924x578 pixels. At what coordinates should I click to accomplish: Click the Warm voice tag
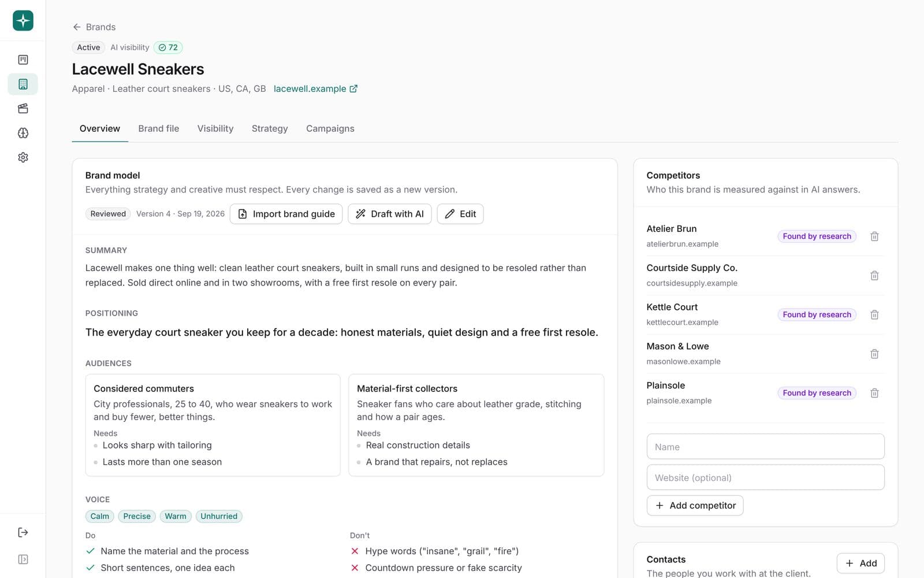coord(176,516)
